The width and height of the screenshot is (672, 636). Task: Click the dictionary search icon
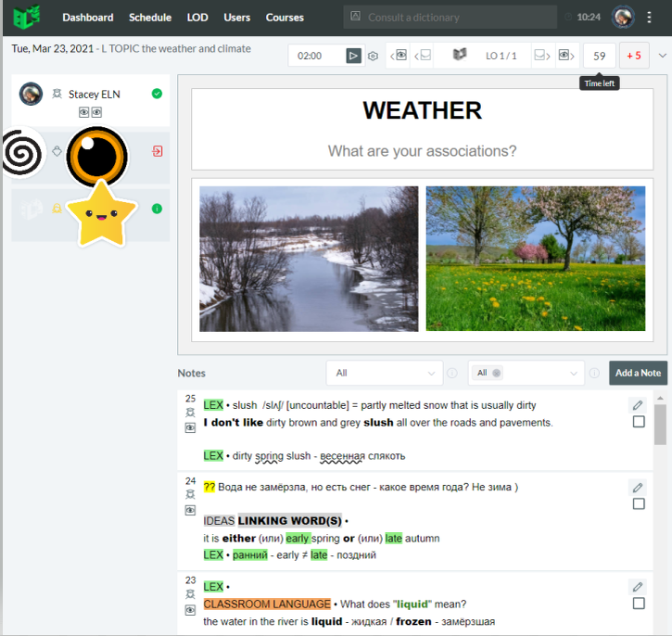pyautogui.click(x=355, y=17)
